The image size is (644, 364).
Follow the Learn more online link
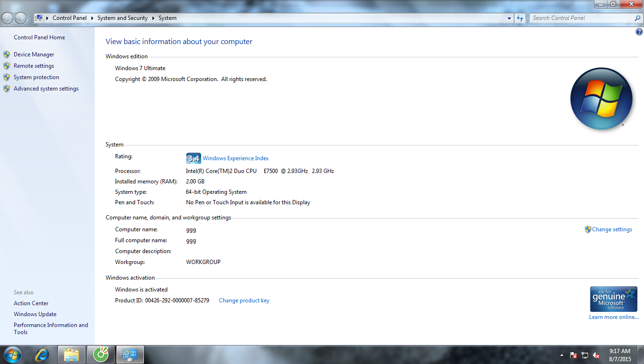tap(614, 317)
